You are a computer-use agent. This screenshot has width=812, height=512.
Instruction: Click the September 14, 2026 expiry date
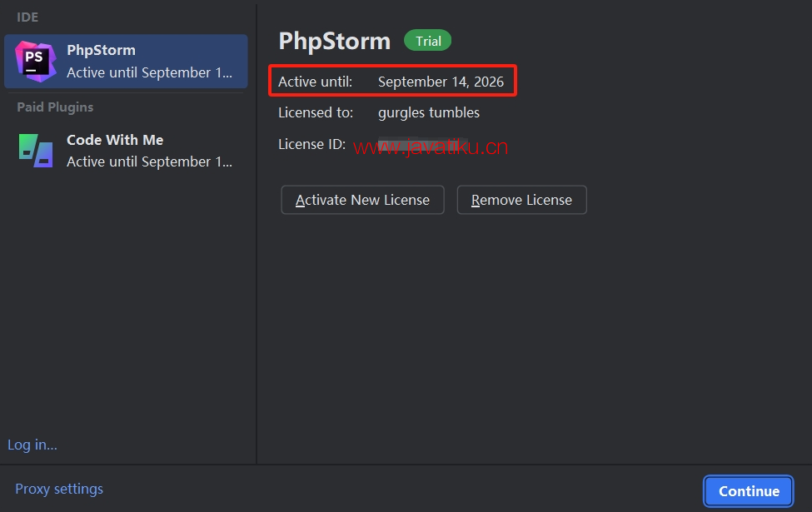[441, 82]
